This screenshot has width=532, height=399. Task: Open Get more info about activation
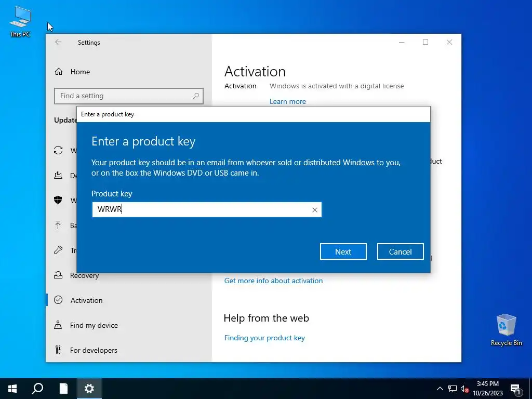point(273,281)
